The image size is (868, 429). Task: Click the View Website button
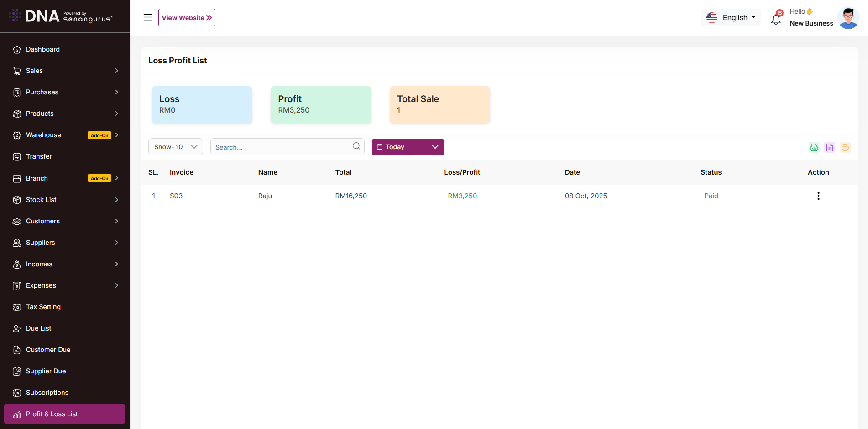187,18
